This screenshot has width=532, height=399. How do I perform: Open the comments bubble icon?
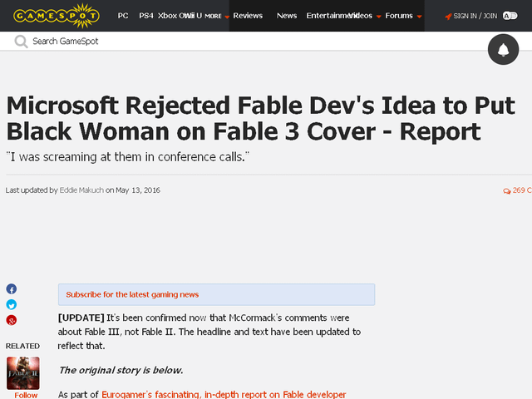[x=506, y=191]
